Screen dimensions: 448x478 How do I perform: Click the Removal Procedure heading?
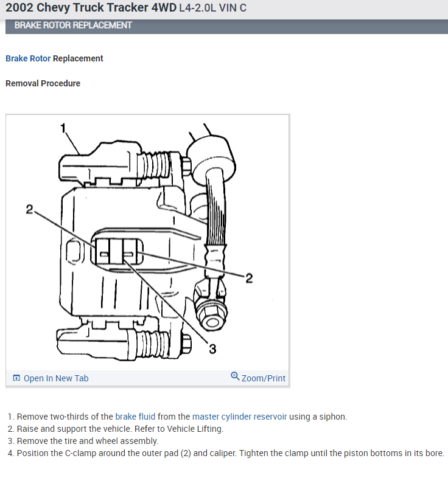(43, 83)
